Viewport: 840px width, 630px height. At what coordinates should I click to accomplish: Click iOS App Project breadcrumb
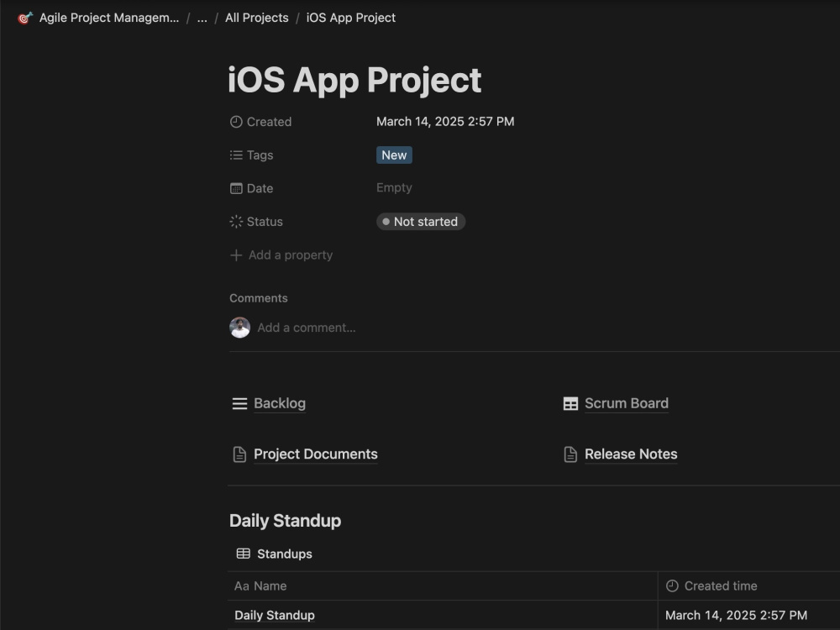click(351, 18)
